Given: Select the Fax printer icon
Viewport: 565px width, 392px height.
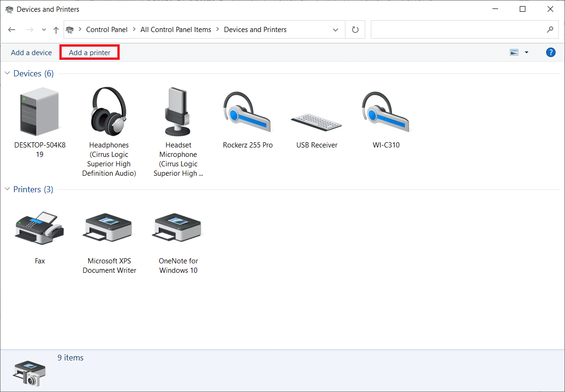Looking at the screenshot, I should (x=40, y=229).
